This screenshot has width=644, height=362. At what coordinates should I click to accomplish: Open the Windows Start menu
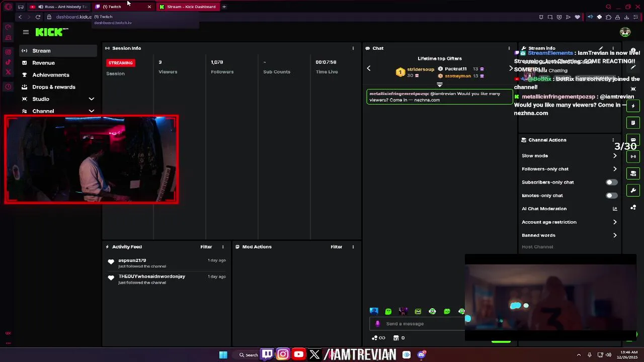[223, 355]
